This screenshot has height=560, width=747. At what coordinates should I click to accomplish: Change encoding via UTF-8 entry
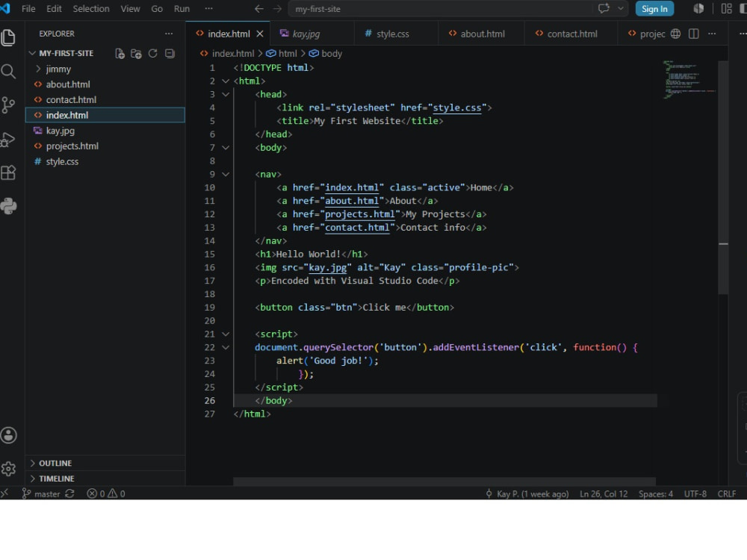point(695,494)
